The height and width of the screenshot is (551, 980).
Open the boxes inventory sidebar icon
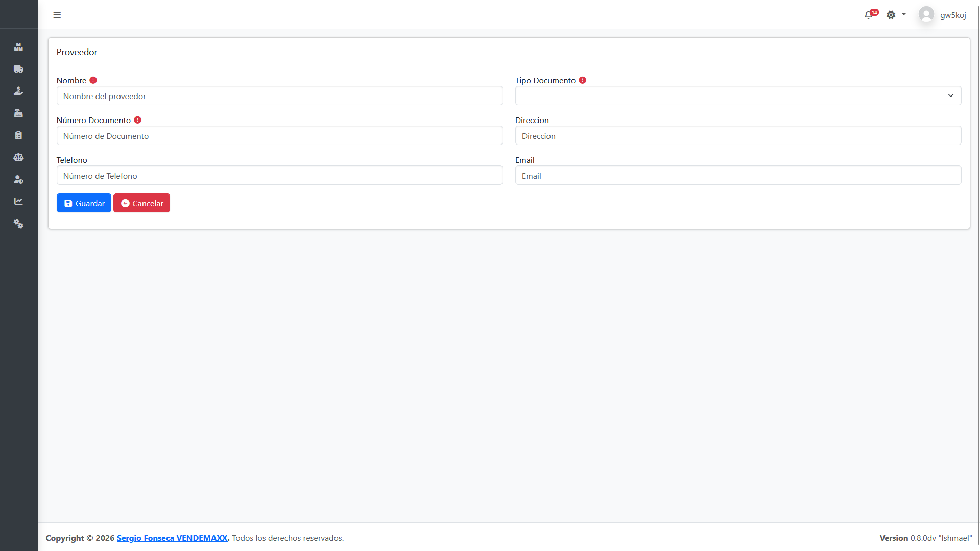pos(18,47)
